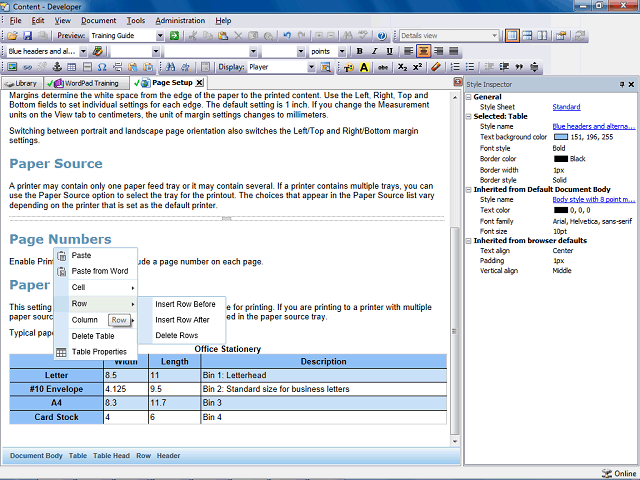The height and width of the screenshot is (480, 640).
Task: Click the increase indent icon
Action: pos(504,67)
